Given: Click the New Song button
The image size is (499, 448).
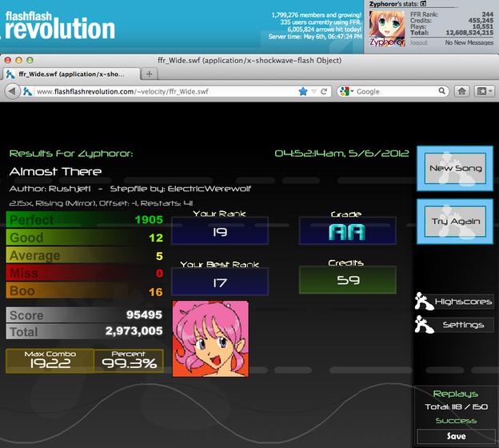Looking at the screenshot, I should [x=455, y=169].
